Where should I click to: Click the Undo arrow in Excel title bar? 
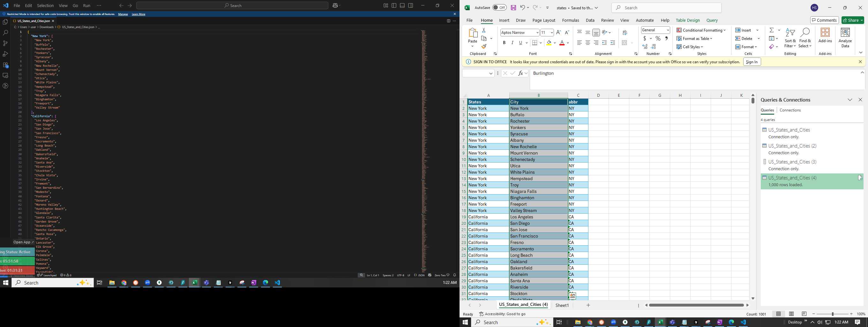pyautogui.click(x=522, y=8)
